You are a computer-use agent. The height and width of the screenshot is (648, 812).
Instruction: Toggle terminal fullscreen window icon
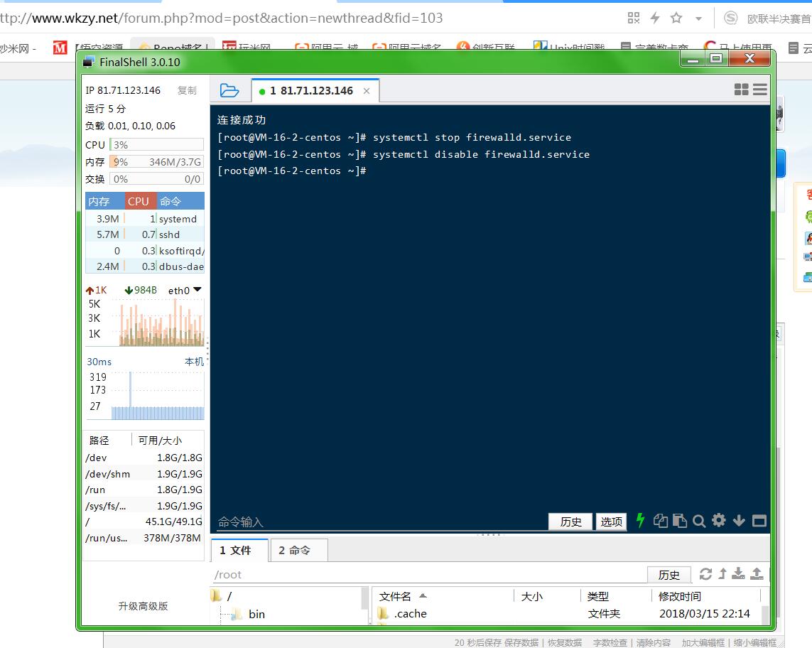[759, 521]
